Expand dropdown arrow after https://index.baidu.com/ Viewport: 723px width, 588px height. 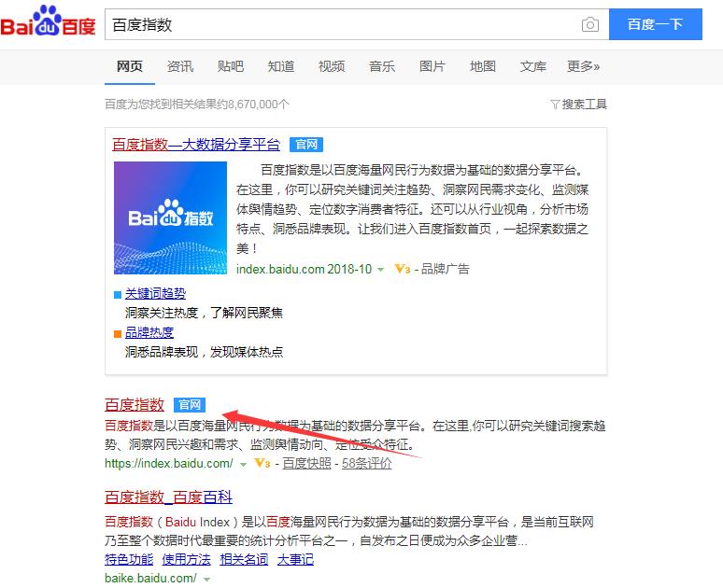(243, 464)
